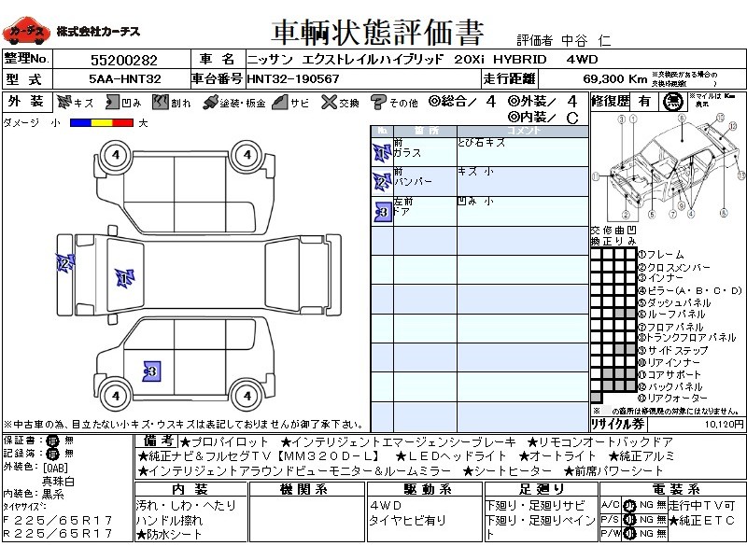Click the replacement (交換) X legend icon
The image size is (747, 560).
[x=328, y=102]
